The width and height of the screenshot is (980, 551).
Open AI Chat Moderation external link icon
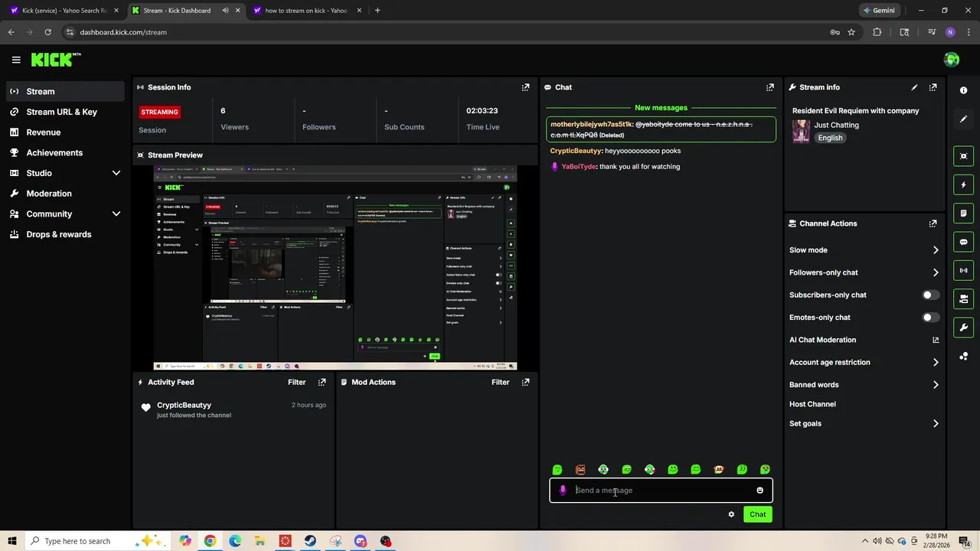(936, 340)
